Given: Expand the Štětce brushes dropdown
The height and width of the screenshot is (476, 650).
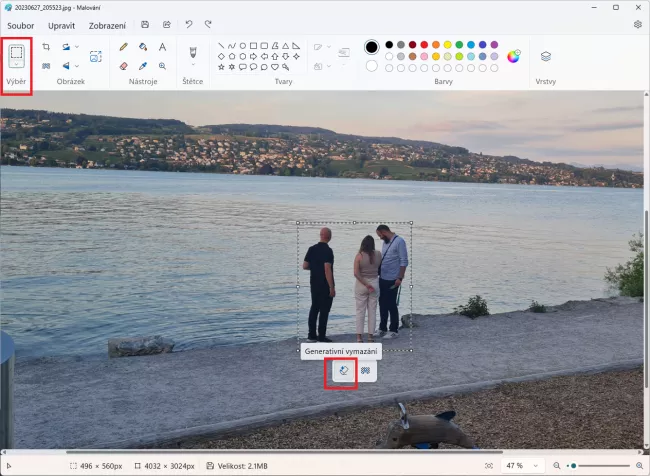Looking at the screenshot, I should point(193,65).
